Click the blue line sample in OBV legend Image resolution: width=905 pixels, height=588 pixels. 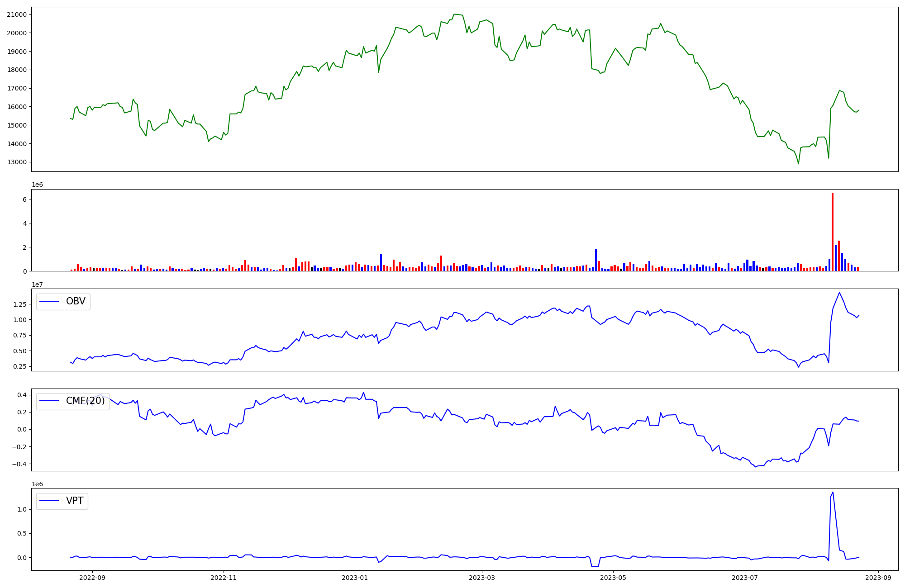coord(50,301)
